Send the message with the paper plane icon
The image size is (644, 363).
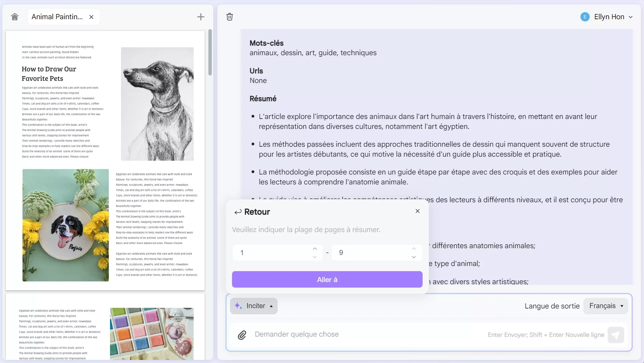tap(615, 335)
